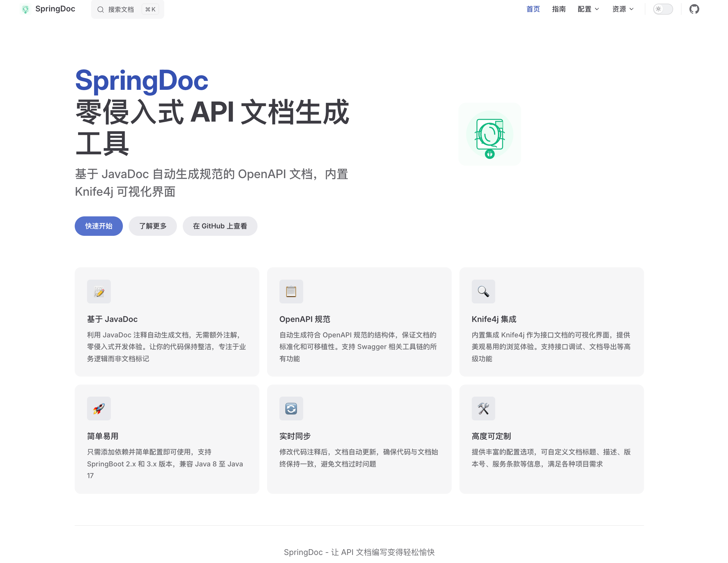Image resolution: width=728 pixels, height=563 pixels.
Task: Click the 简单易用 card title
Action: [103, 436]
